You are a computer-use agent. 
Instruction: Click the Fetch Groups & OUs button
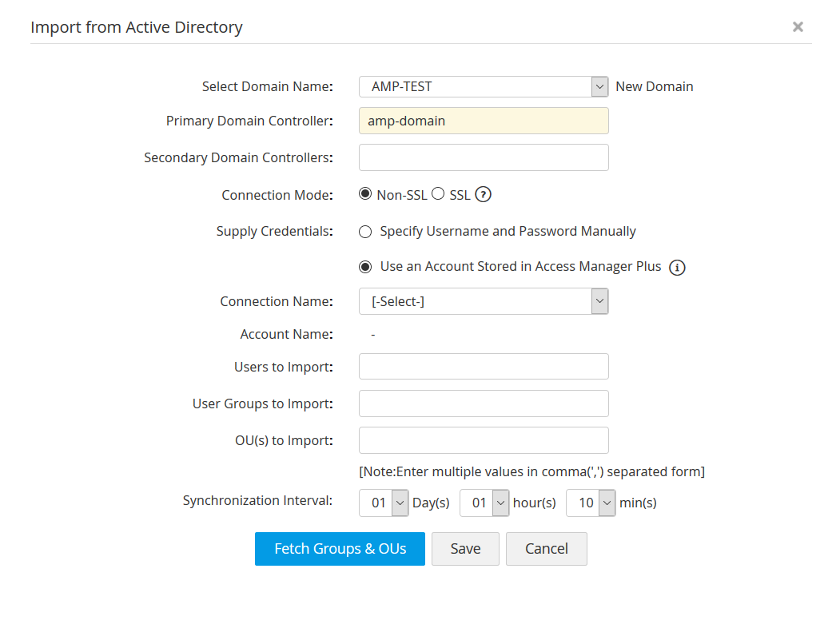click(340, 549)
